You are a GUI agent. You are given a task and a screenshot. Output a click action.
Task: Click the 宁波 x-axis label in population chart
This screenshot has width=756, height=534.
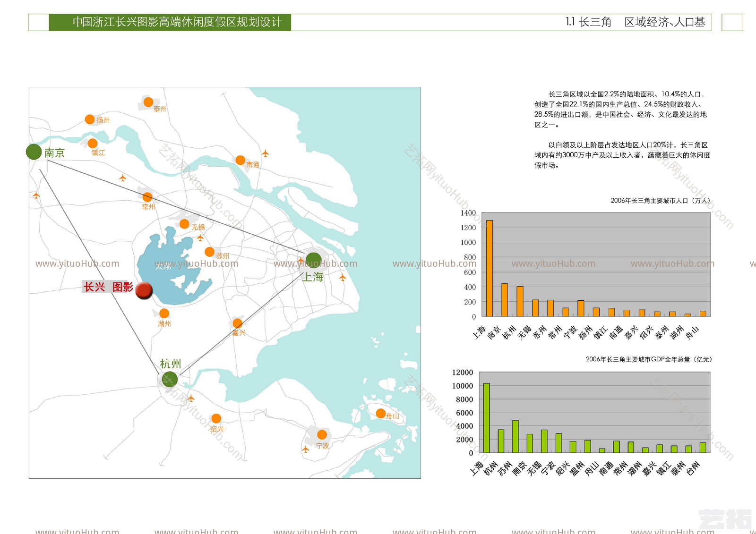coord(570,332)
